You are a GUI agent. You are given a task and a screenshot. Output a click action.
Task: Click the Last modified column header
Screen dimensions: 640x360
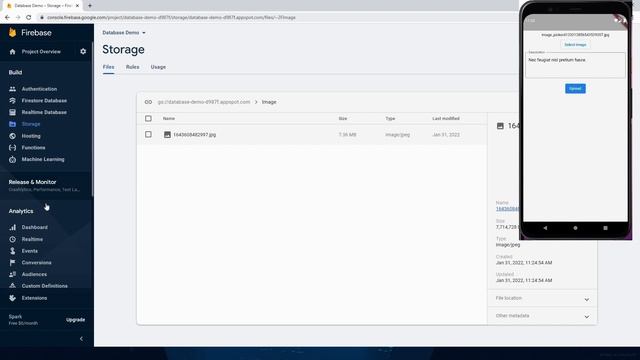click(446, 118)
